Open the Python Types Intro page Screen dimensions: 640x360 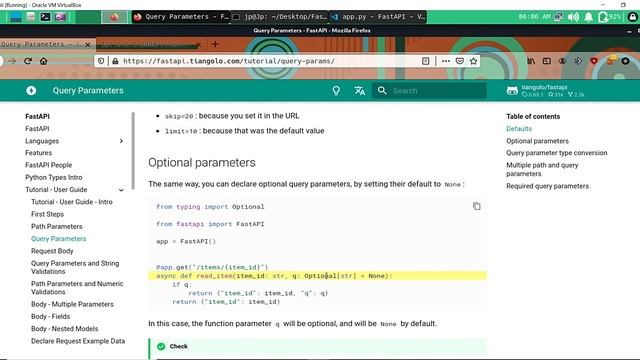point(53,177)
